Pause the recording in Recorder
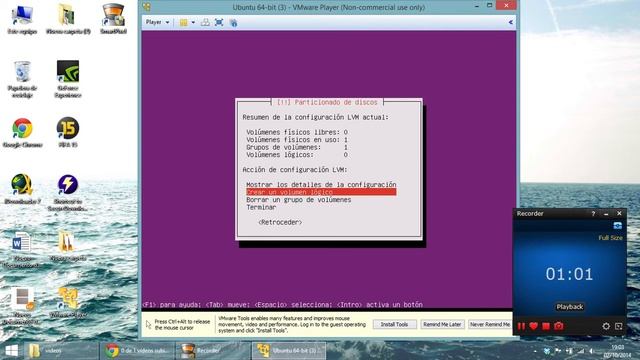 coord(521,326)
